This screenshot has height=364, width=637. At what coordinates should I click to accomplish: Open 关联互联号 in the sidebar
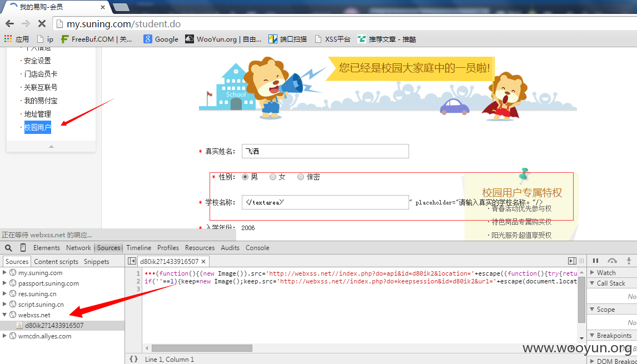pos(41,87)
